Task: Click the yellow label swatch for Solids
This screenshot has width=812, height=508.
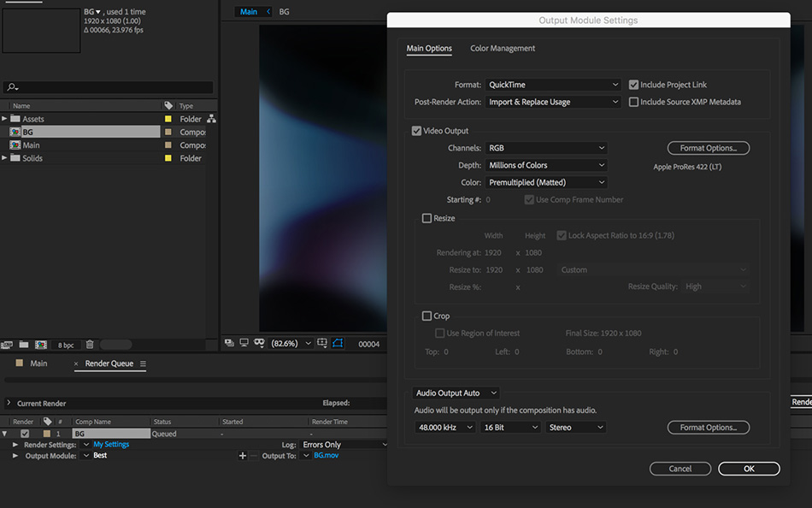Action: pyautogui.click(x=168, y=158)
